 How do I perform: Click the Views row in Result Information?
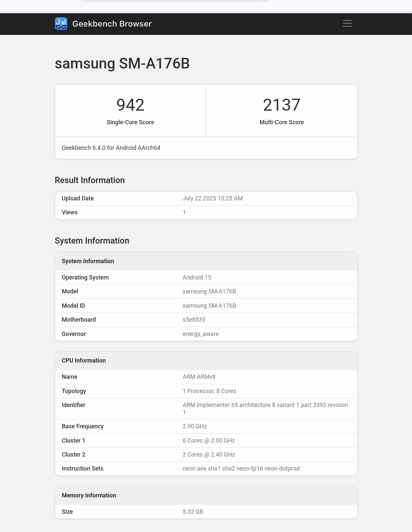206,212
